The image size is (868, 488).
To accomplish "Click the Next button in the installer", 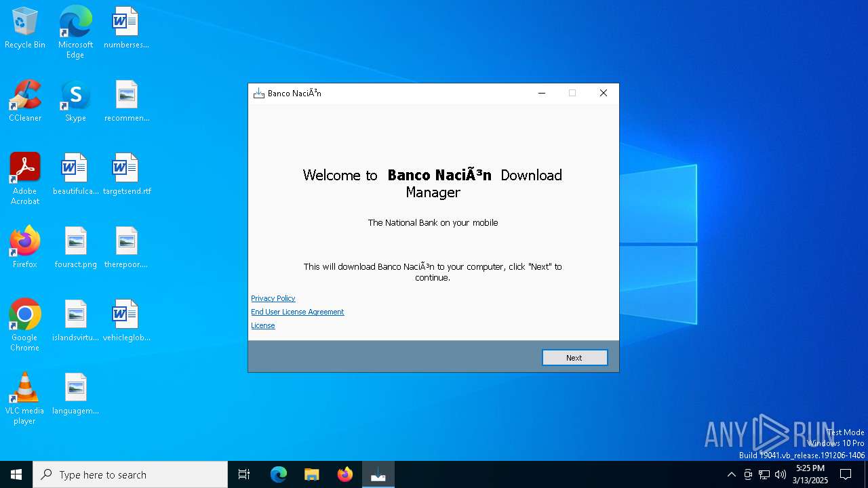I will tap(574, 357).
